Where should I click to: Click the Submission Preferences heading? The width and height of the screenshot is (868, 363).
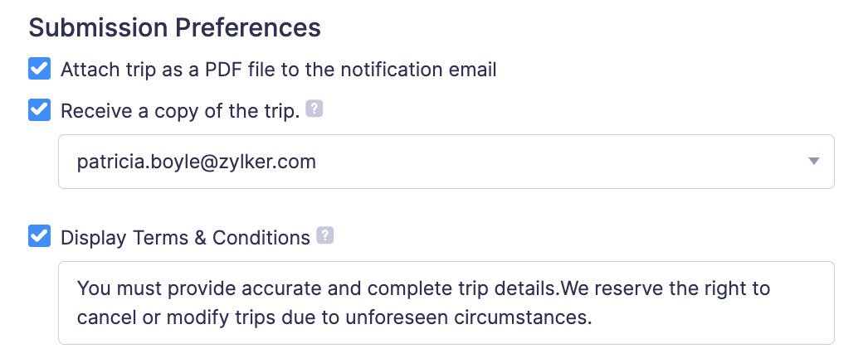tap(174, 27)
